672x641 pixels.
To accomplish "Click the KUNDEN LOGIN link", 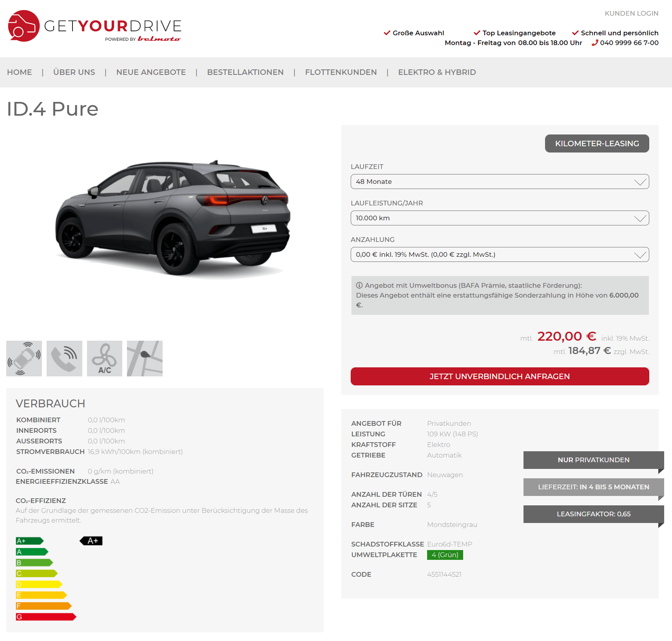I will point(631,13).
